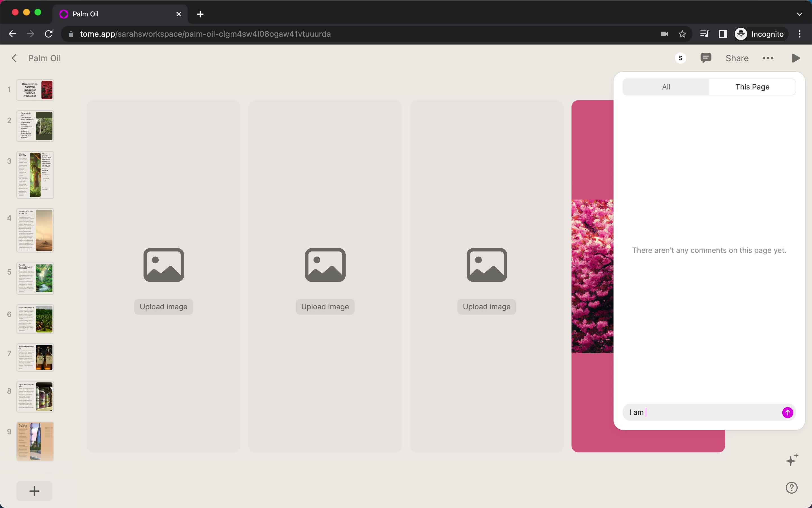Switch to the All comments tab

(x=666, y=87)
